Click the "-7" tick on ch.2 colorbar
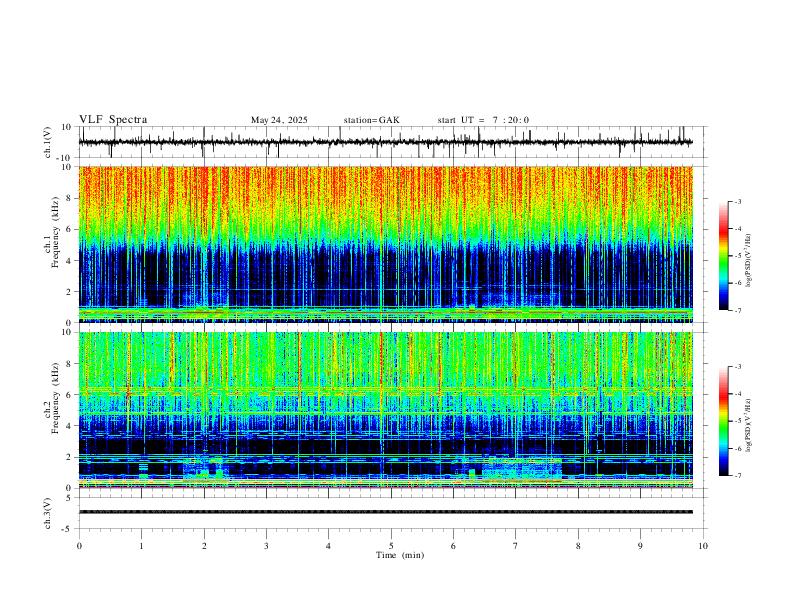Screen dimensions: 792x612 click(x=738, y=476)
